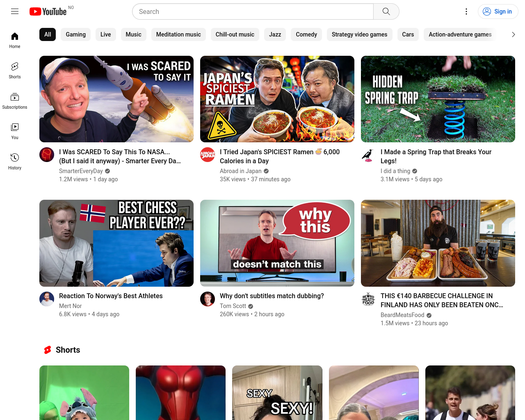Viewport: 525px width, 420px height.
Task: Open the red superhero suit Short
Action: tap(180, 393)
